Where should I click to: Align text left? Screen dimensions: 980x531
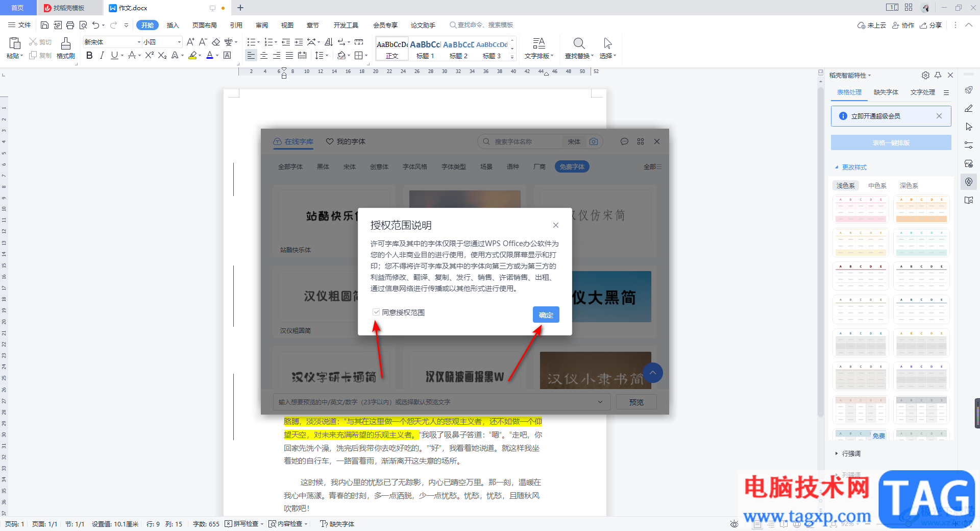pyautogui.click(x=251, y=55)
